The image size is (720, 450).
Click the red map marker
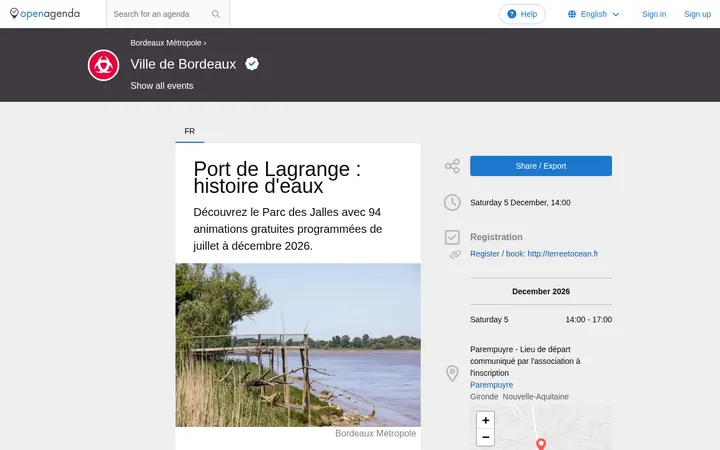click(541, 444)
